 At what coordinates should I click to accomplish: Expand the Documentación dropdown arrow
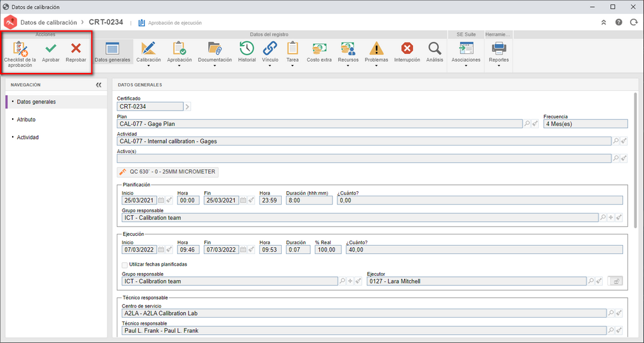pos(215,66)
